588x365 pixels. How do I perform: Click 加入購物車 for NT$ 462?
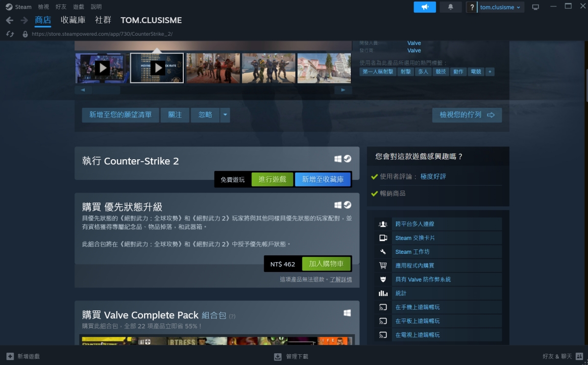tap(326, 264)
